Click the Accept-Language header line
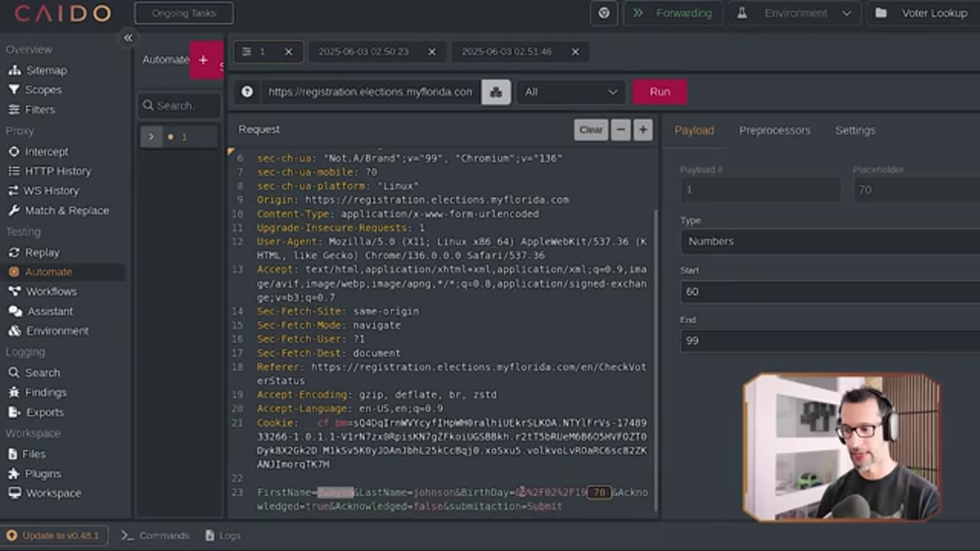980x551 pixels. 349,409
